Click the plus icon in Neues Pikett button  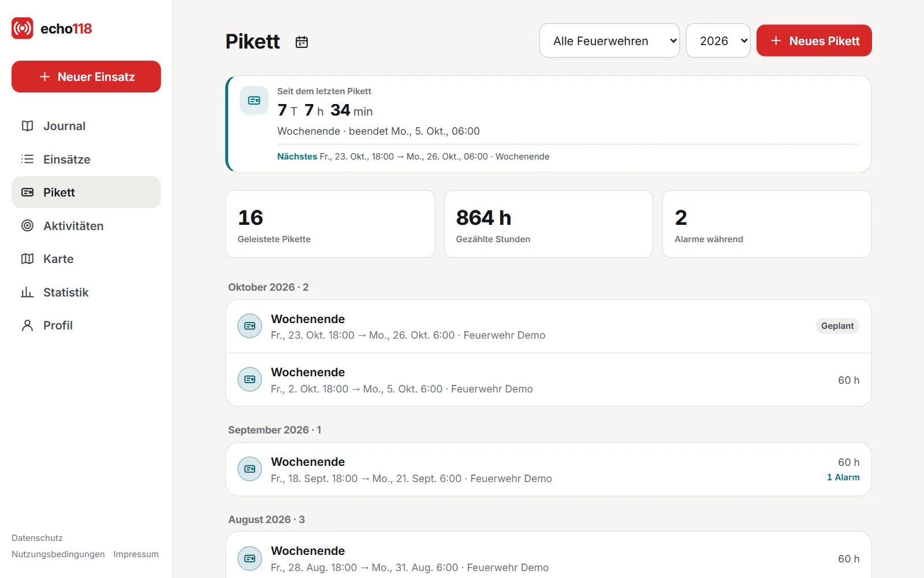(x=776, y=40)
